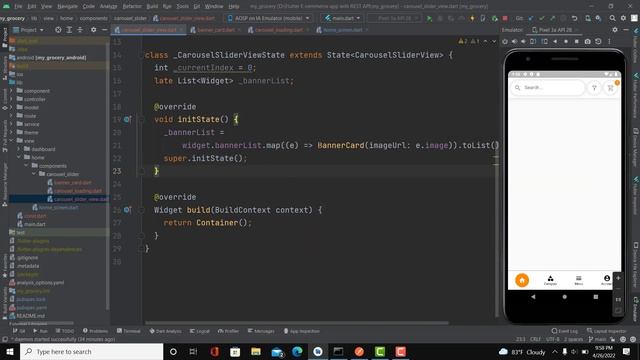Viewport: 640px width, 360px height.
Task: Open Microsoft Edge from taskbar
Action: (x=297, y=352)
